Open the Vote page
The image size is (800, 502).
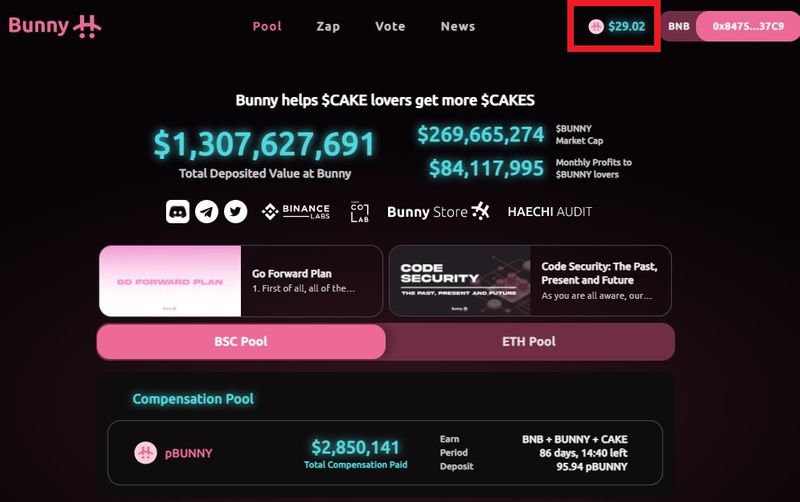coord(390,26)
